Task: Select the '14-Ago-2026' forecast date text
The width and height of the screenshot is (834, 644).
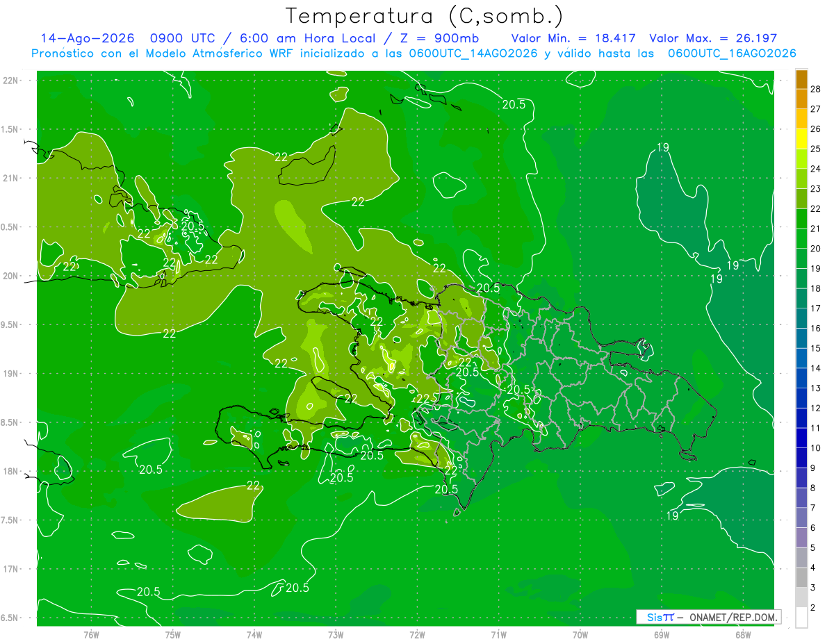Action: point(86,39)
